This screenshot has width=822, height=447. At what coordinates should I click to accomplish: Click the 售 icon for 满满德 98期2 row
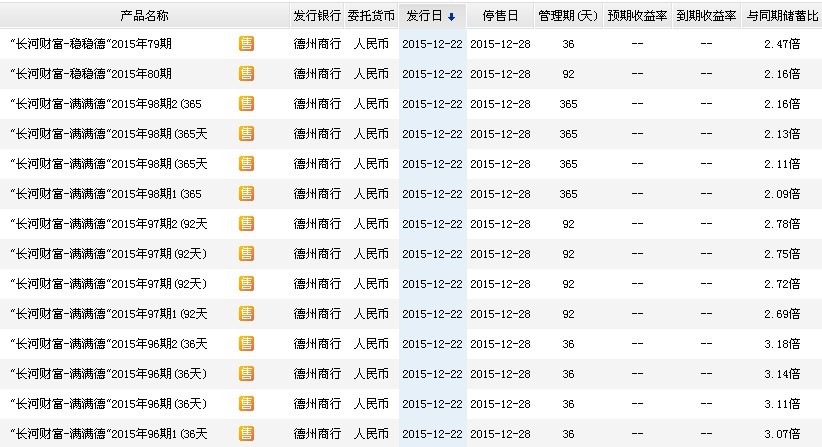246,104
